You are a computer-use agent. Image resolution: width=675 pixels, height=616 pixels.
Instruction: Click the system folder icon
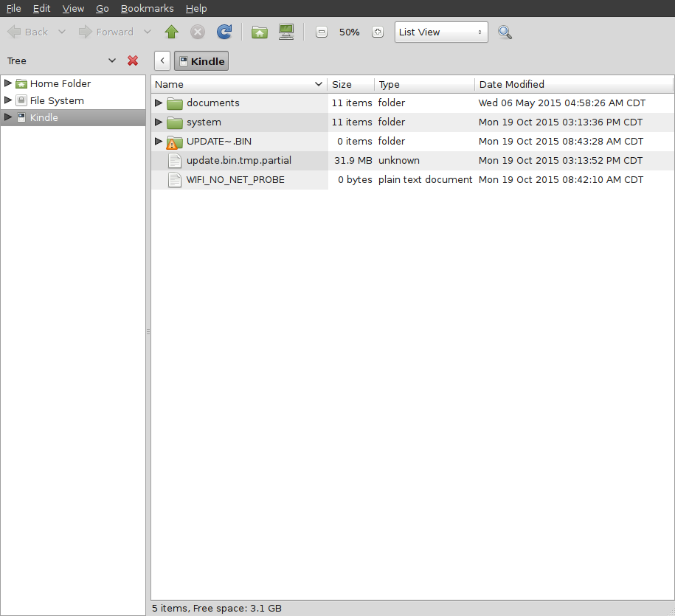[175, 122]
